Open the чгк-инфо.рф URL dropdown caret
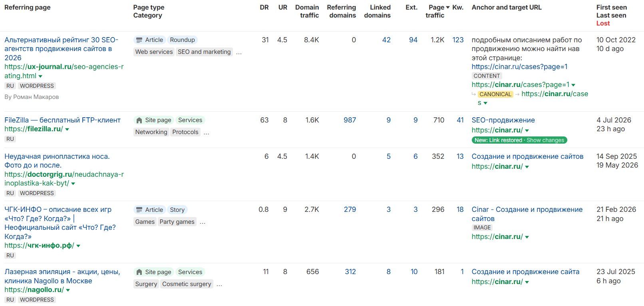This screenshot has height=306, width=644. [x=78, y=246]
